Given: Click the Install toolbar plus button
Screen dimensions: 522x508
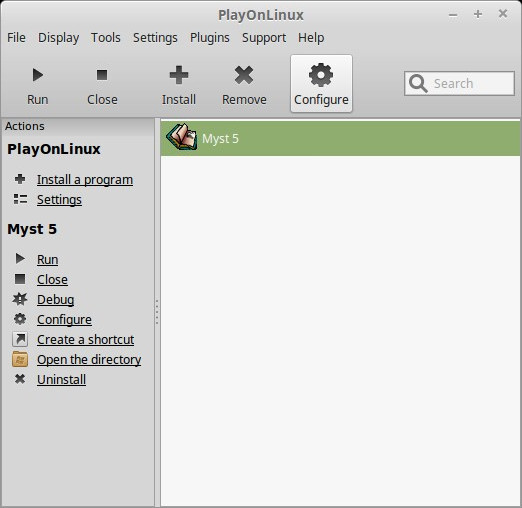Looking at the screenshot, I should tap(179, 84).
